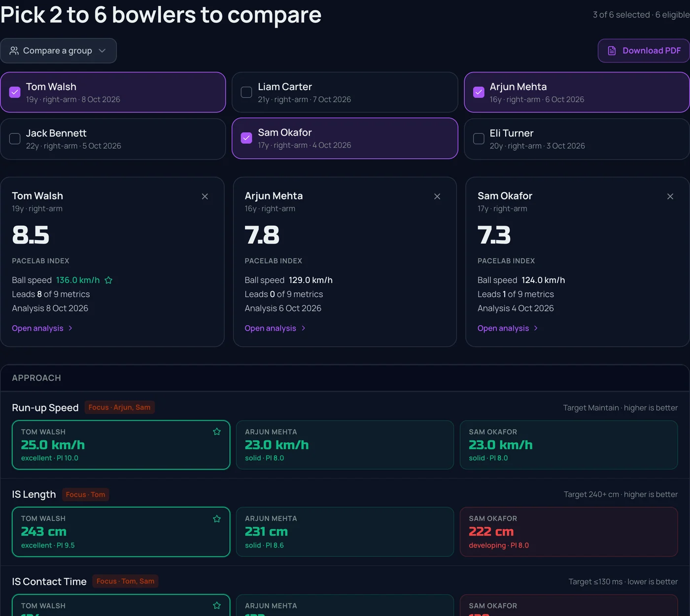Click star icon on Run-up Speed Tom Walsh card
This screenshot has width=690, height=616.
(x=217, y=432)
